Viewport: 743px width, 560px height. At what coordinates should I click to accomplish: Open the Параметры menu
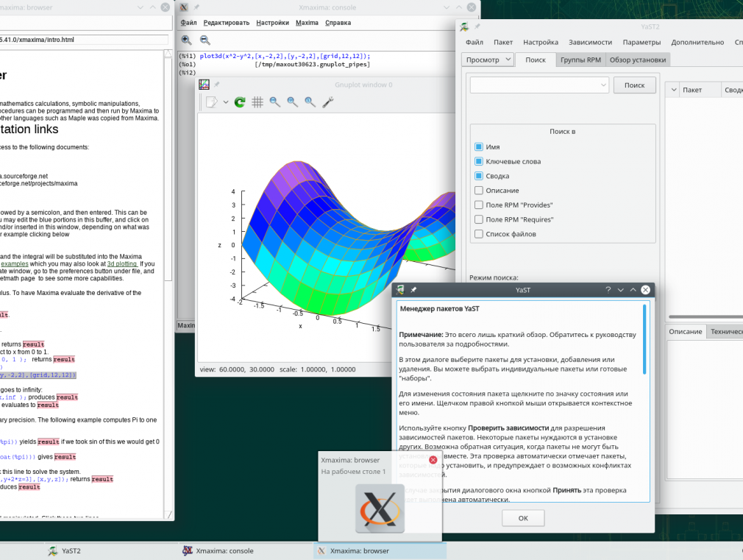(641, 42)
